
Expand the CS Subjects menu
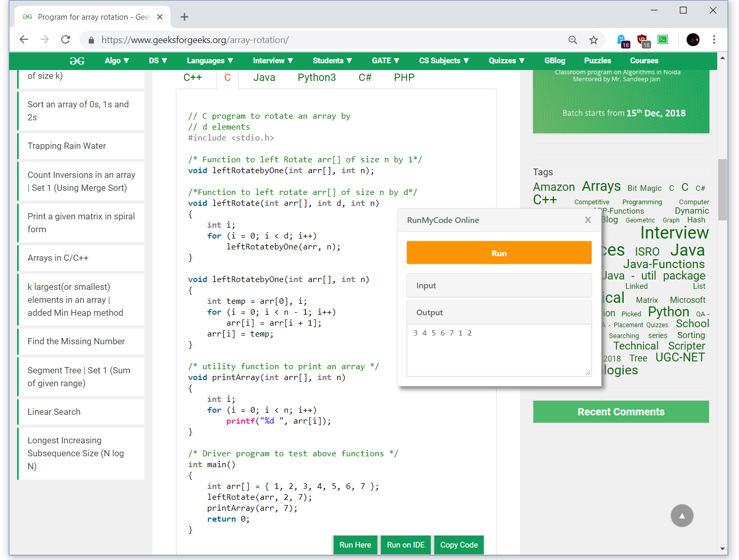(x=444, y=61)
